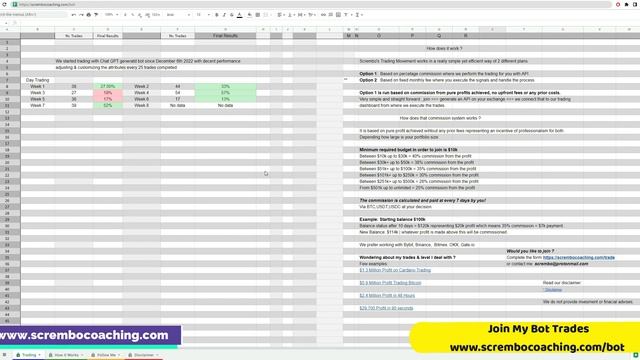
Task: Select row header 8
Action: click(7, 87)
